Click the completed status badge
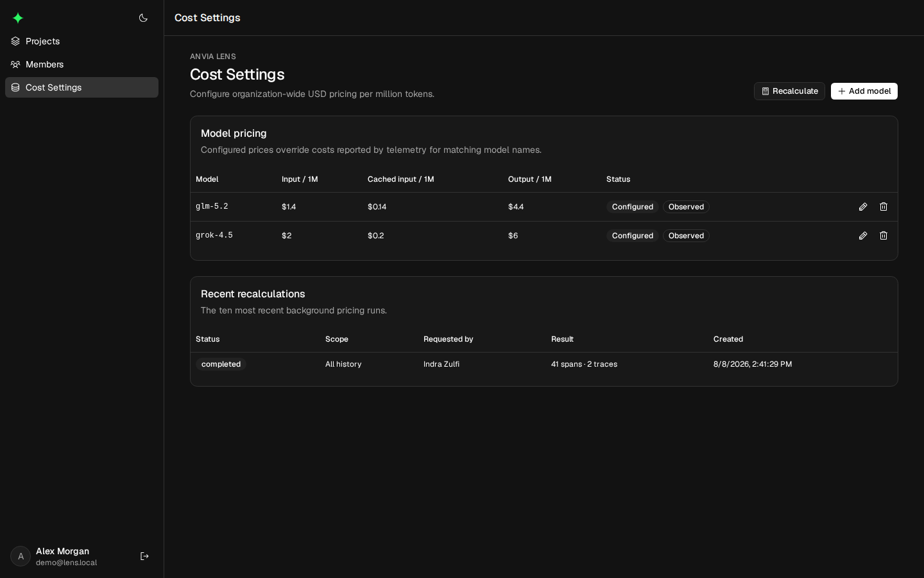 pyautogui.click(x=221, y=364)
